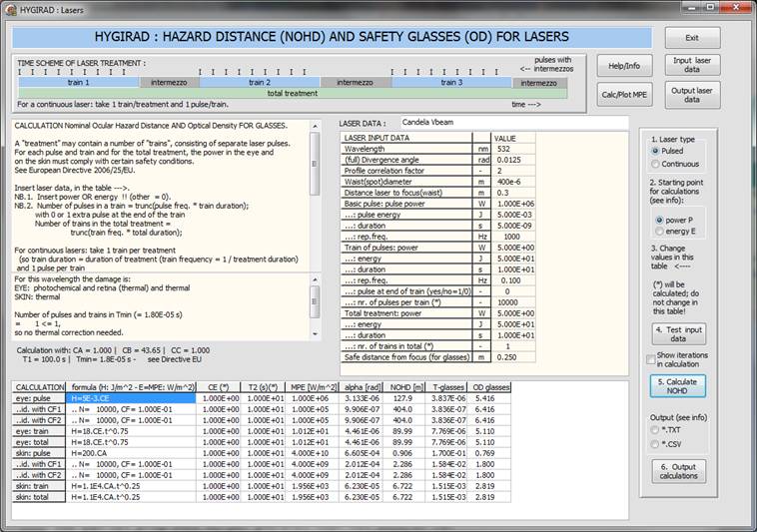Enable Show iterations in calculation
757x532 pixels.
click(x=651, y=359)
